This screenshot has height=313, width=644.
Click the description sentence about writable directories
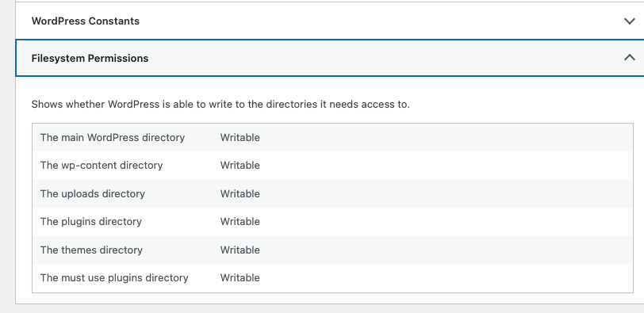click(x=220, y=104)
